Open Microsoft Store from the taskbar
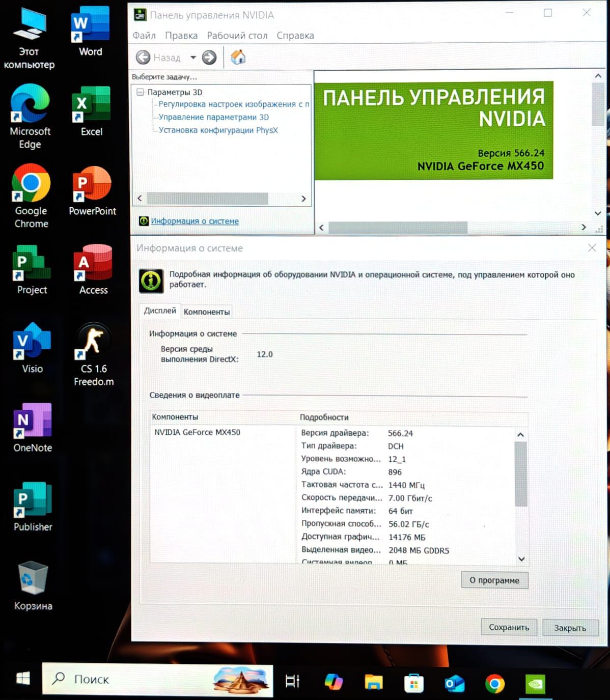 [x=413, y=683]
